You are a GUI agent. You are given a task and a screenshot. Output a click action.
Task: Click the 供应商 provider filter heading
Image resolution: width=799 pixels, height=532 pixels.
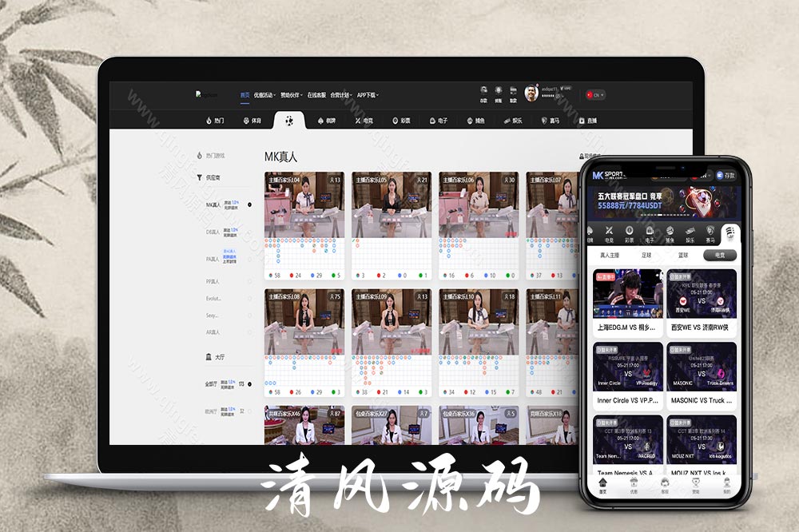pos(209,177)
